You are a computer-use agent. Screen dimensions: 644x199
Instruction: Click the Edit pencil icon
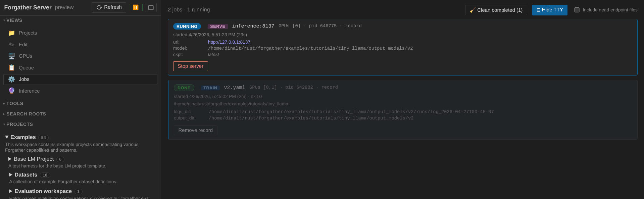click(11, 45)
